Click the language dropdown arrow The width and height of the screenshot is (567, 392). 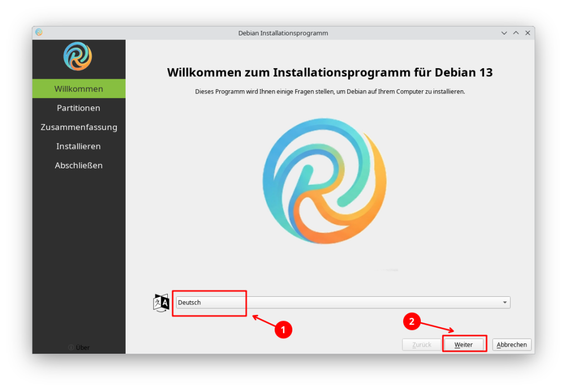(x=505, y=302)
